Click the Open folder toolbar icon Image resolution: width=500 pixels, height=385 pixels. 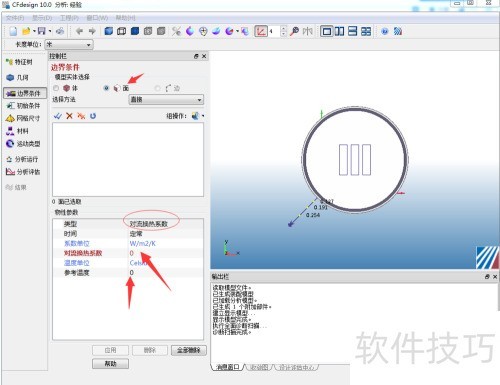click(26, 31)
